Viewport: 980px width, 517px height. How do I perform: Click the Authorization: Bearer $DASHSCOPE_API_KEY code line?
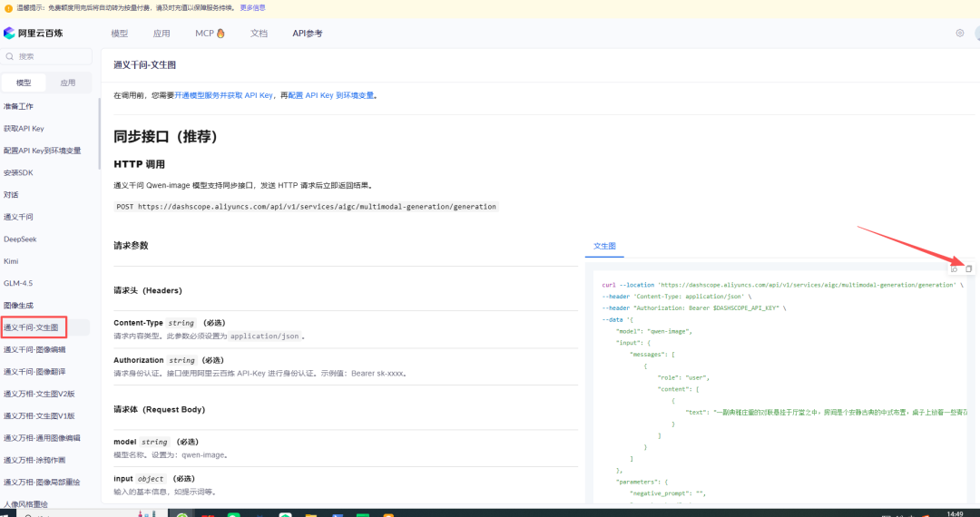coord(694,307)
